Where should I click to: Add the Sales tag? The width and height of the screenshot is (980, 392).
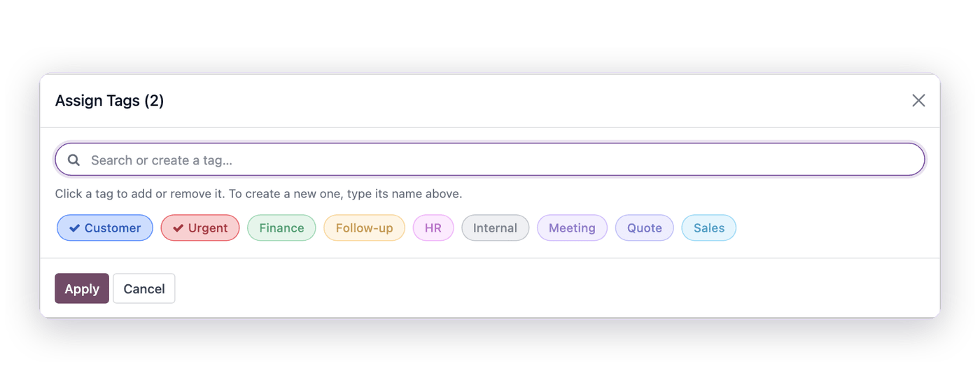click(709, 227)
